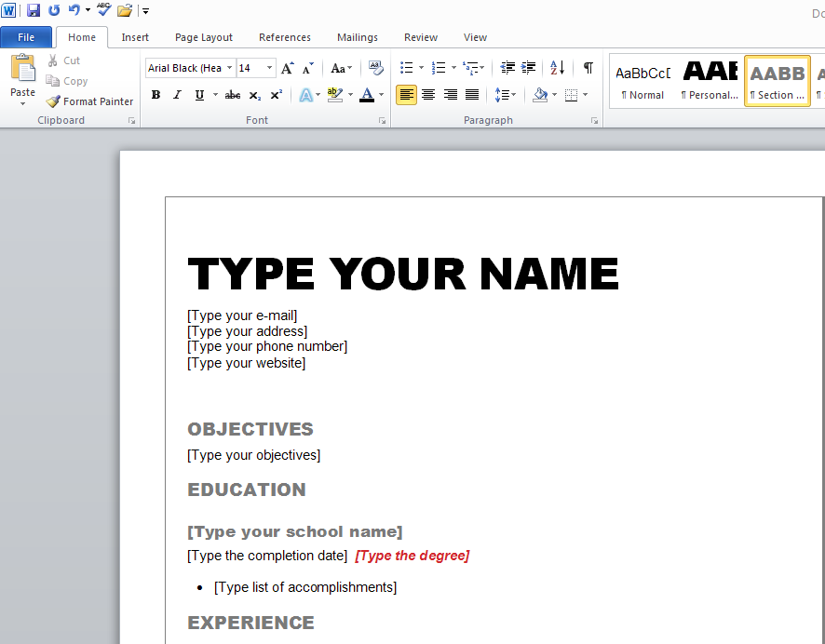This screenshot has width=825, height=644.
Task: Apply bold formatting with the Bold icon
Action: tap(156, 94)
